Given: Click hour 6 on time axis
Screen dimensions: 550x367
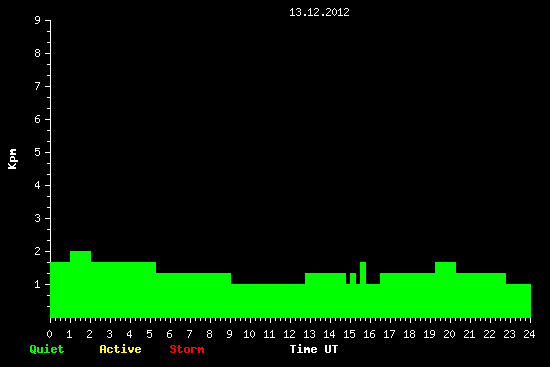Looking at the screenshot, I should pyautogui.click(x=169, y=334).
